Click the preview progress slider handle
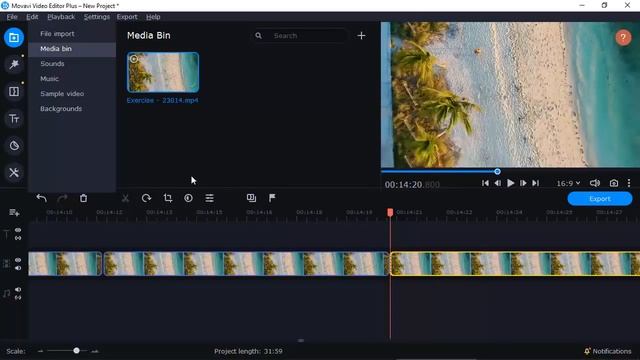Screen dimensions: 640x360 coord(497,171)
